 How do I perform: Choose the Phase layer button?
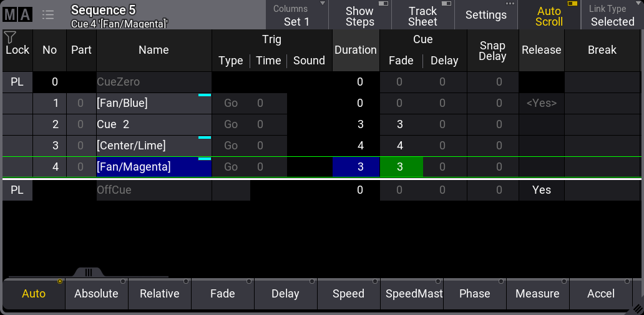(474, 294)
